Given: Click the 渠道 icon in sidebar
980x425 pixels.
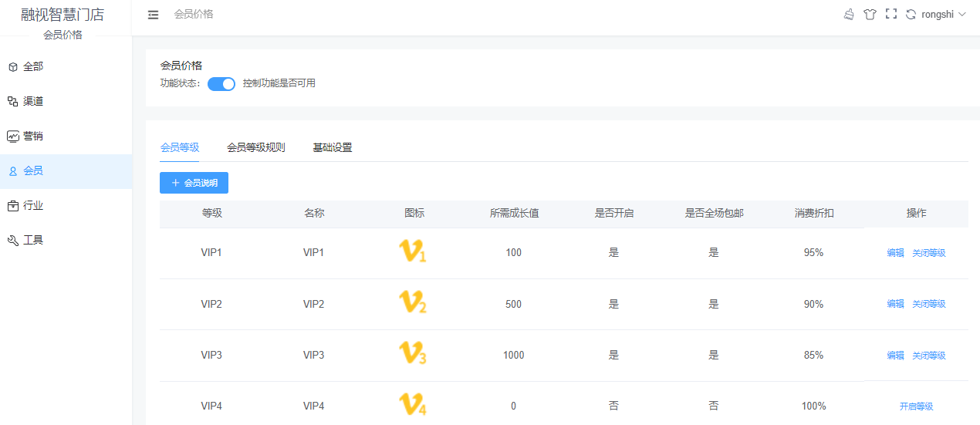Looking at the screenshot, I should point(13,102).
